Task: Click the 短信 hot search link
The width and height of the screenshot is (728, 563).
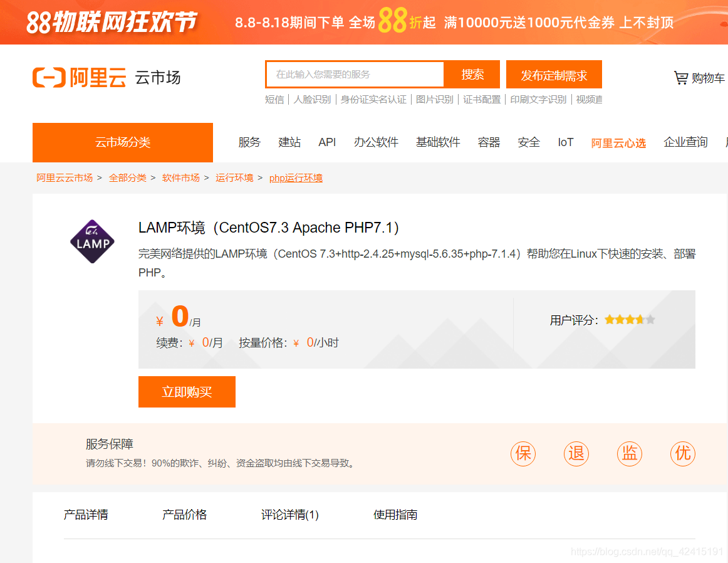Action: point(274,100)
